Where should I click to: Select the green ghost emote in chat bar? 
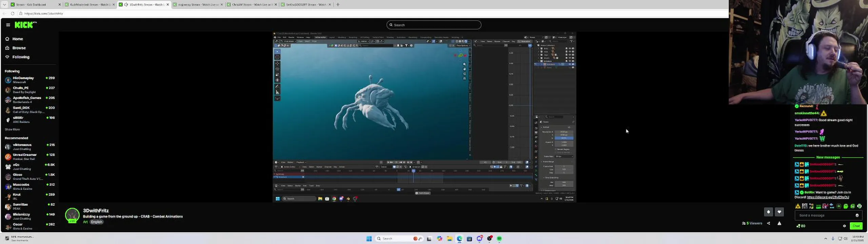(x=846, y=206)
